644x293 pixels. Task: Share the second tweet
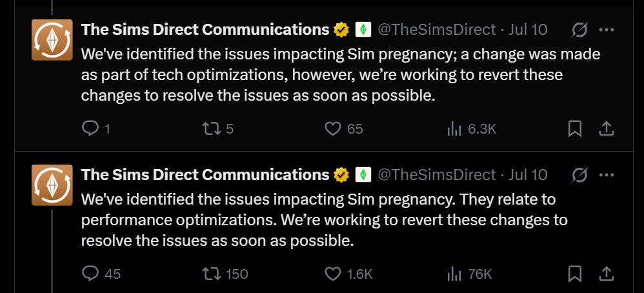tap(606, 274)
